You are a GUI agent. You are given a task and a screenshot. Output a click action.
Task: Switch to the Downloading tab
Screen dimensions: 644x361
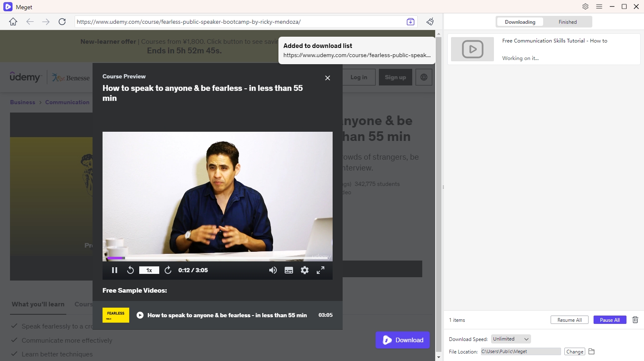coord(520,22)
